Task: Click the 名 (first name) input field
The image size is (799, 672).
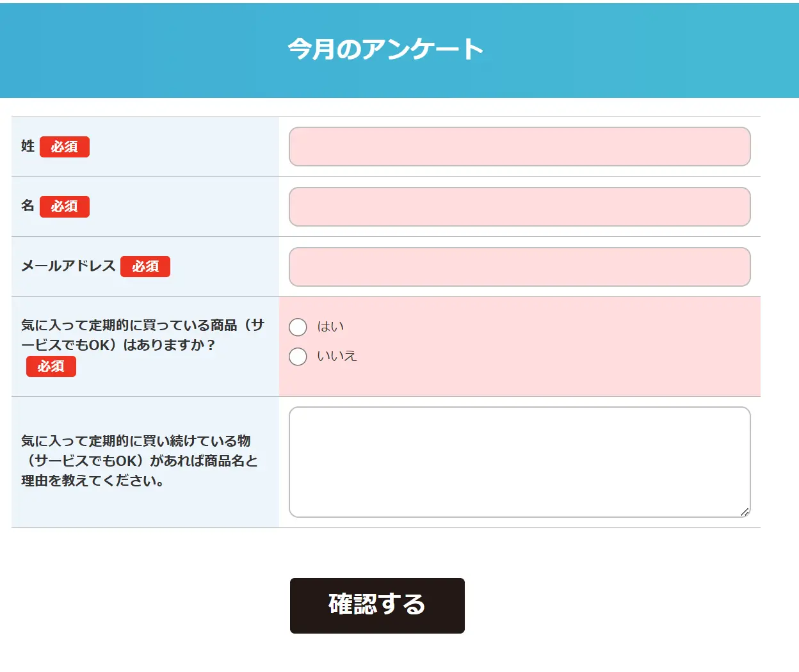Action: click(x=519, y=207)
